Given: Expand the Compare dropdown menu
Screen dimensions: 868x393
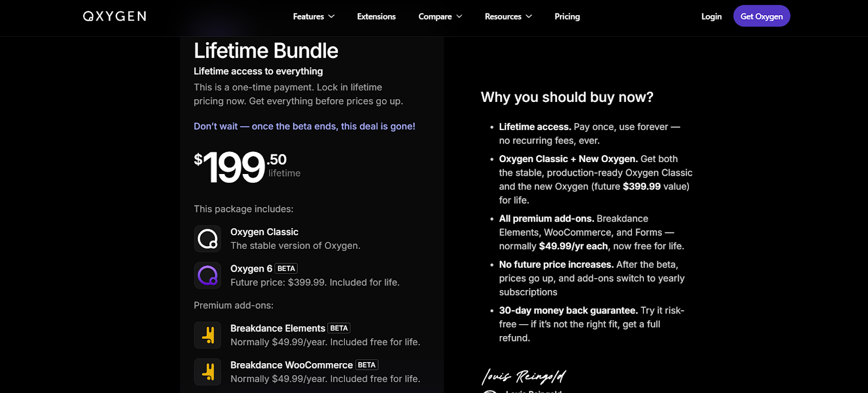Looking at the screenshot, I should tap(440, 16).
